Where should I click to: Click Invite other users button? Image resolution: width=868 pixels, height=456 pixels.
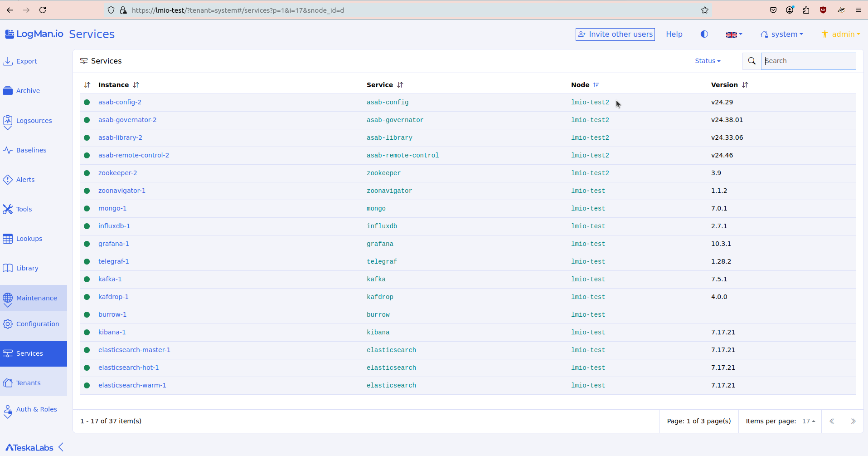pyautogui.click(x=615, y=34)
